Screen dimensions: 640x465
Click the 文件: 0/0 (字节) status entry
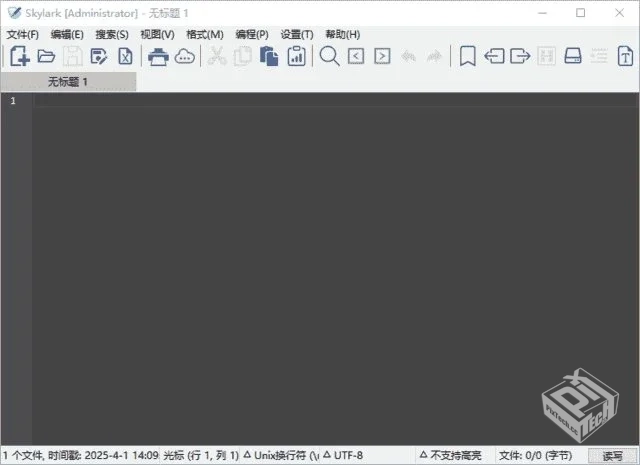point(535,455)
